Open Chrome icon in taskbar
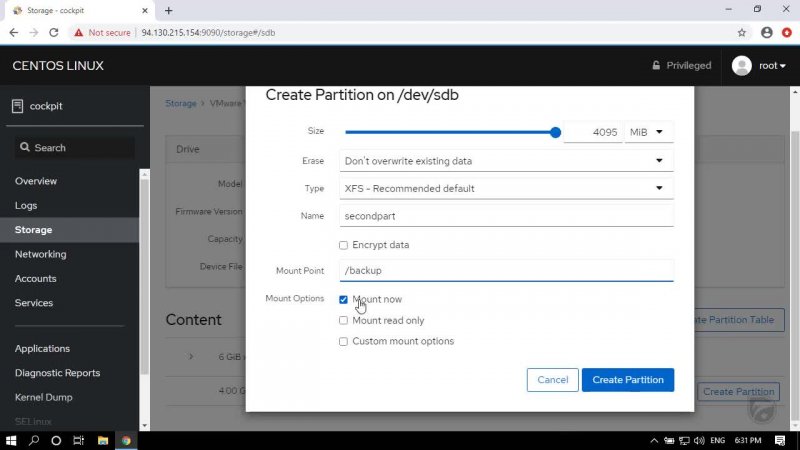 tap(126, 440)
